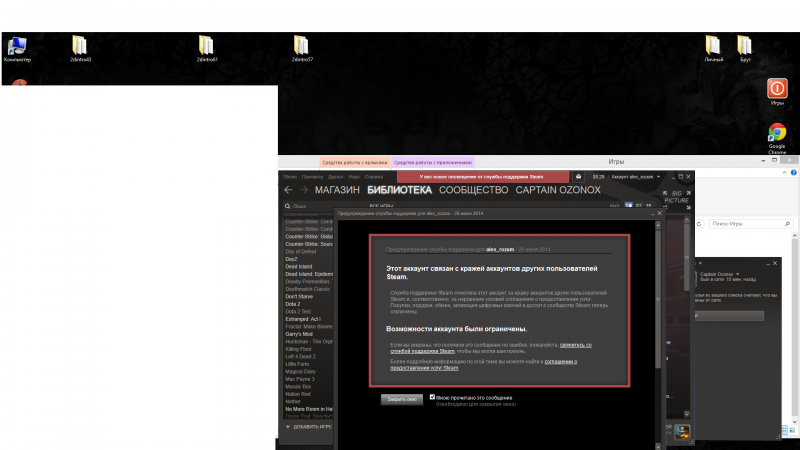The height and width of the screenshot is (450, 800).
Task: Click the Explorer search magnifier icon
Action: [x=787, y=224]
